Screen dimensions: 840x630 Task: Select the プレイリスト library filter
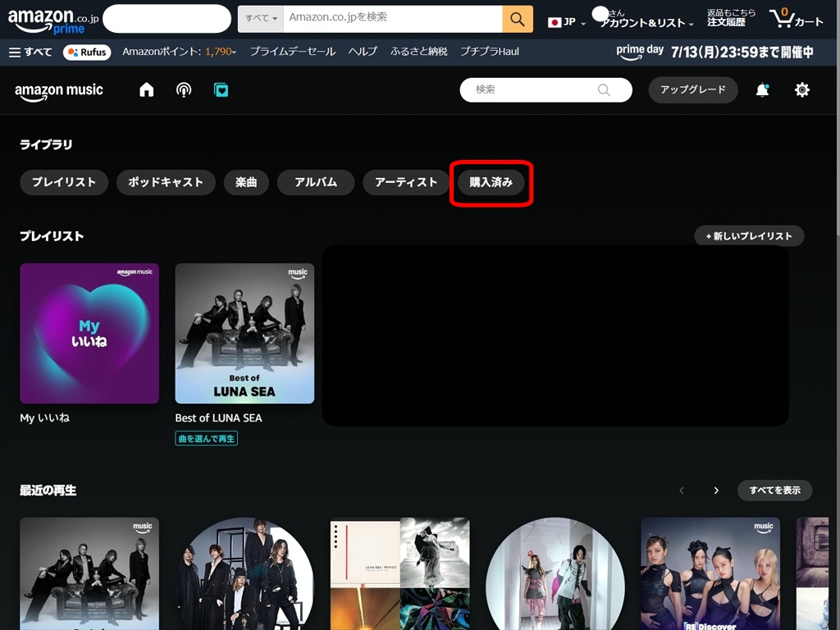pyautogui.click(x=64, y=182)
